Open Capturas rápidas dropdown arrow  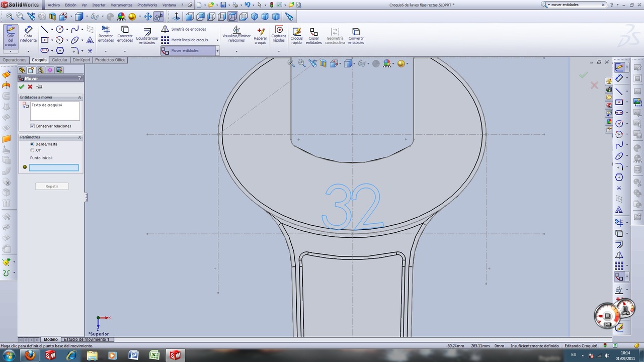(279, 51)
